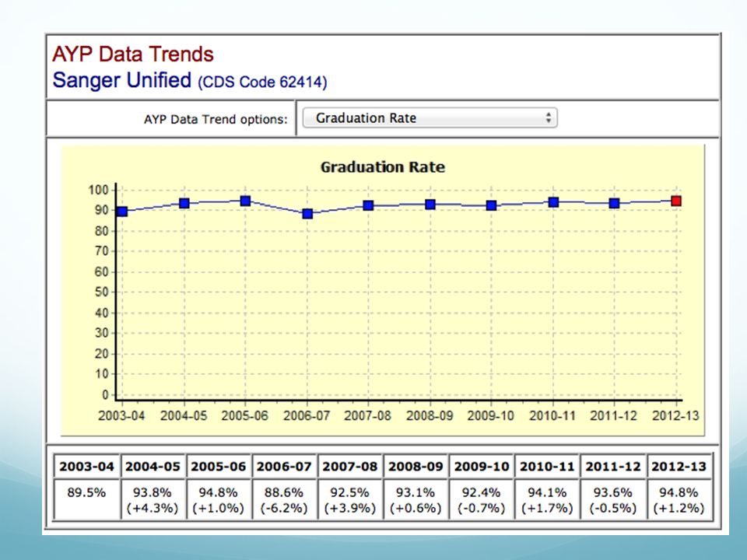Click the 2011-12 data point on chart

point(614,203)
